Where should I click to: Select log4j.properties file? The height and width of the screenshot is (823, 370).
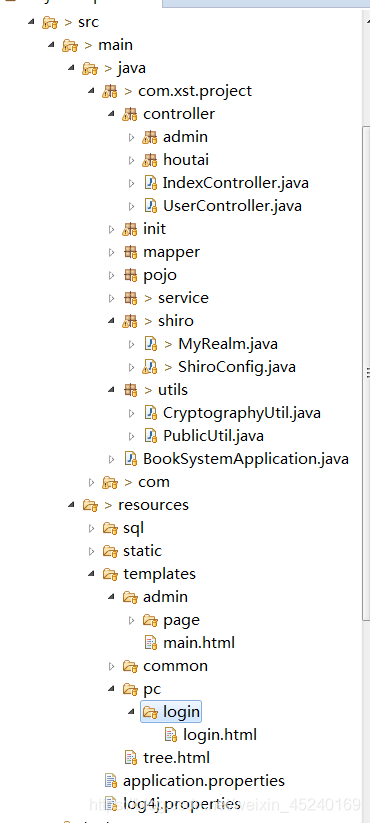[x=182, y=804]
